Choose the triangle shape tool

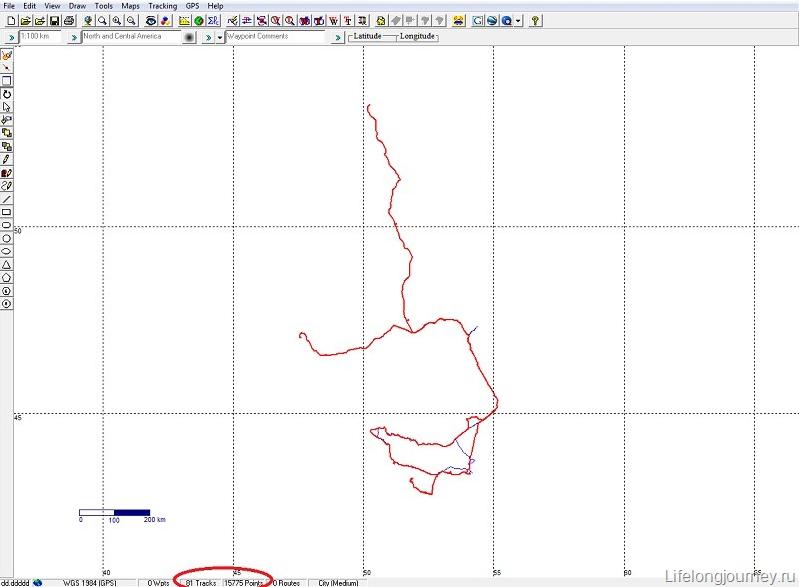click(6, 264)
